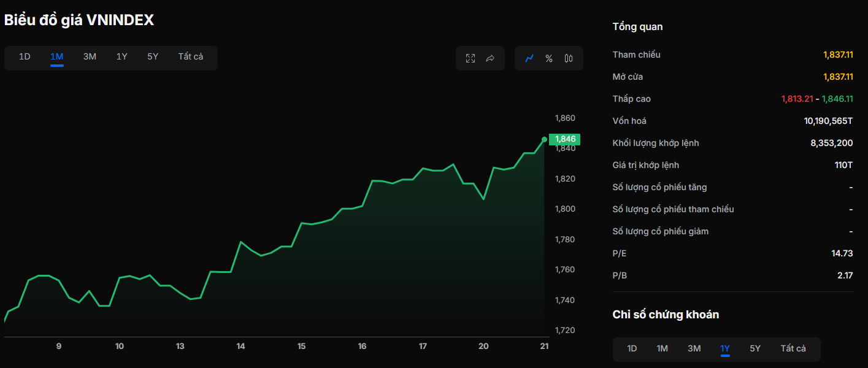Screen dimensions: 868x368
Task: Switch to candlestick chart view
Action: tap(569, 58)
